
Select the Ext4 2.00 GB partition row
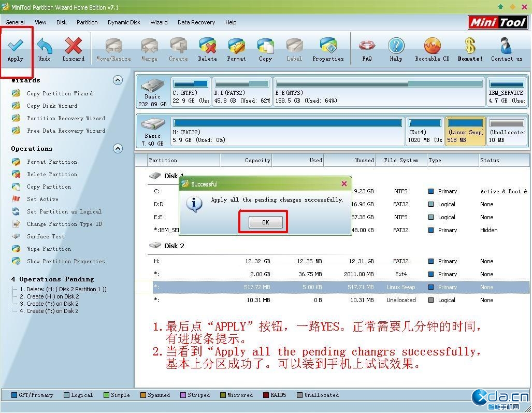click(x=341, y=274)
